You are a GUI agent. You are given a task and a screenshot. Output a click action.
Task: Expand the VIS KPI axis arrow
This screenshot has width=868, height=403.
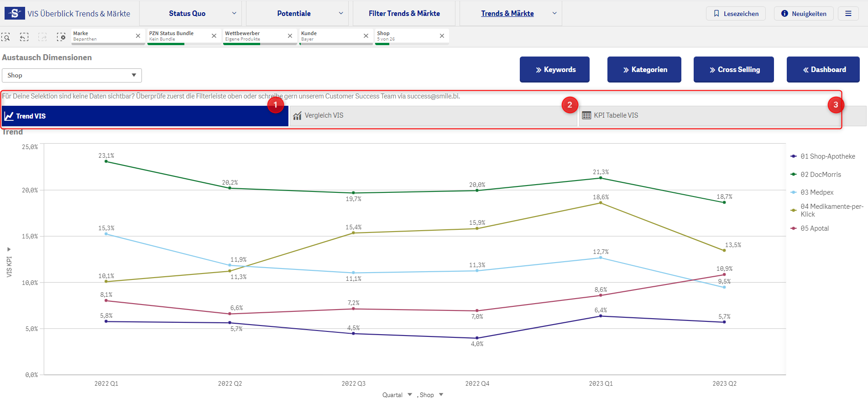pyautogui.click(x=9, y=249)
